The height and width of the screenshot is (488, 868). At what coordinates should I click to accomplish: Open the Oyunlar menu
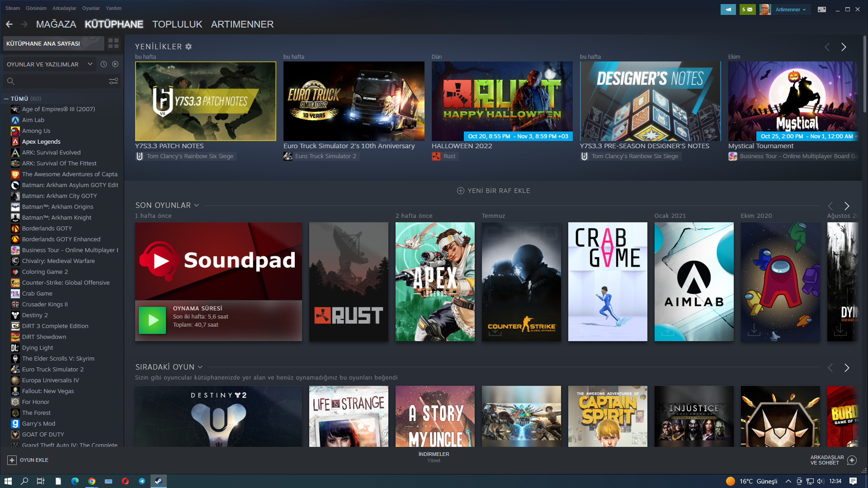point(91,8)
